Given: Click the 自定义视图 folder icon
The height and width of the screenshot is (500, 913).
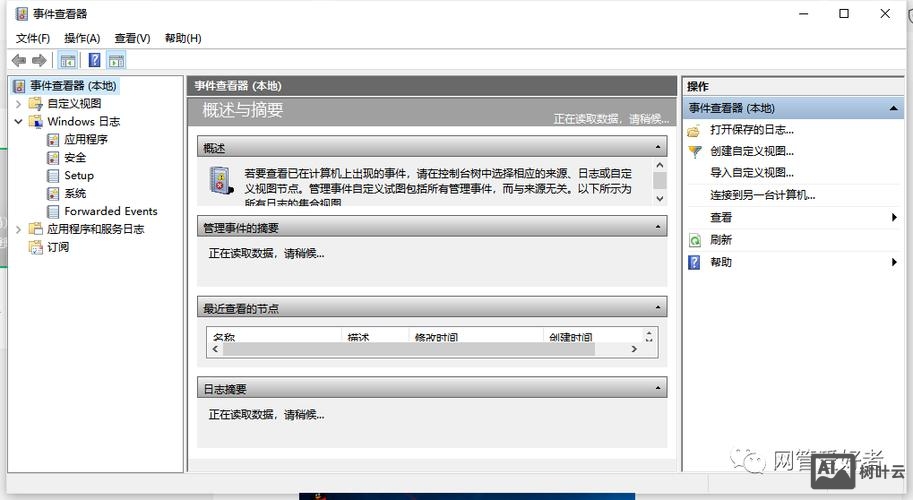Looking at the screenshot, I should (x=36, y=104).
